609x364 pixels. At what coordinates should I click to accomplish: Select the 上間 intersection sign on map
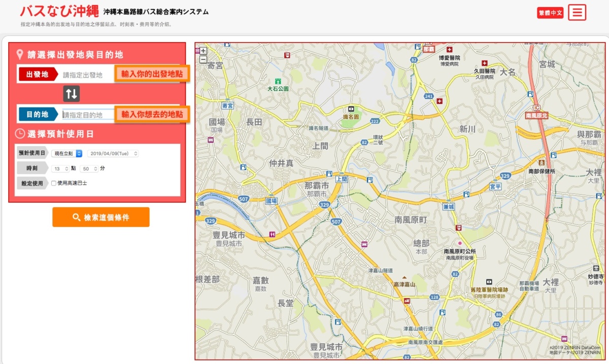click(x=342, y=179)
